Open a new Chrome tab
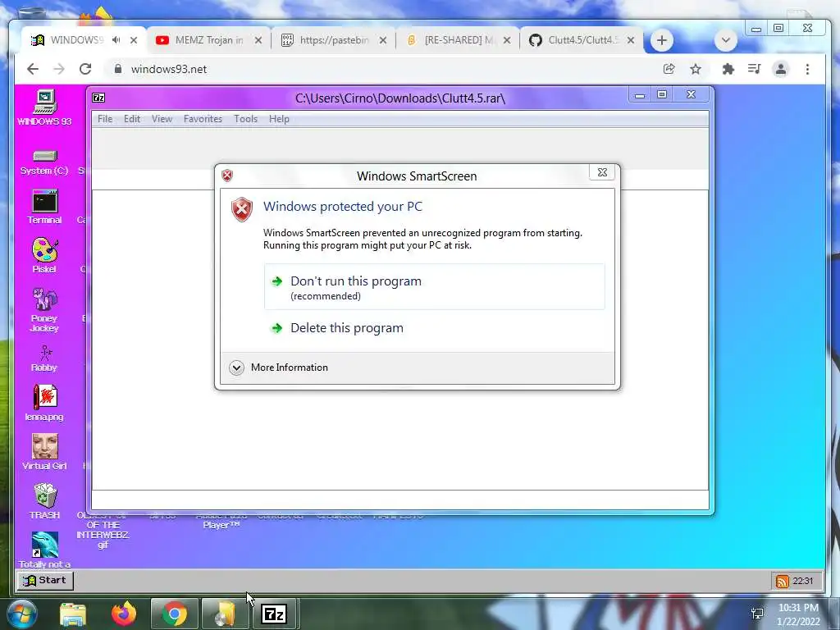840x630 pixels. click(662, 40)
